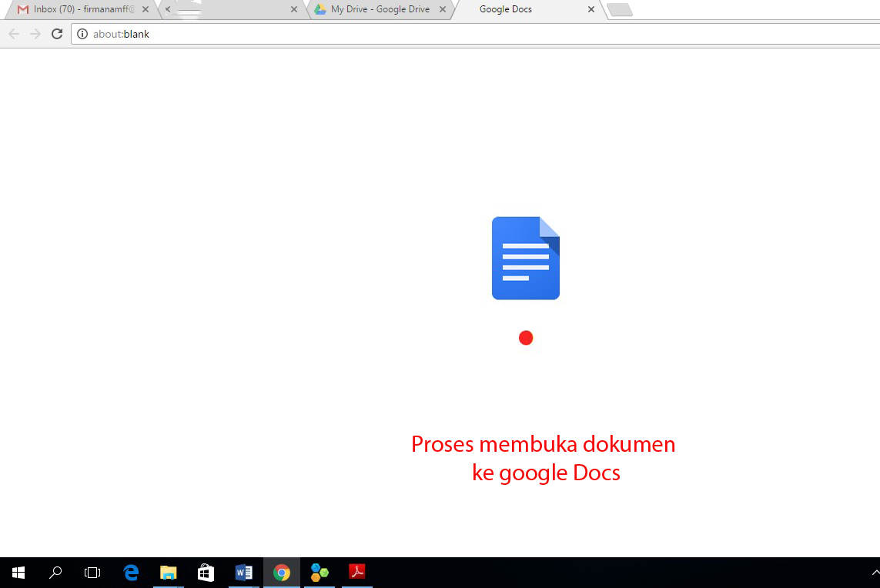Open a new browser tab
Image resolution: width=880 pixels, height=588 pixels.
pyautogui.click(x=620, y=10)
